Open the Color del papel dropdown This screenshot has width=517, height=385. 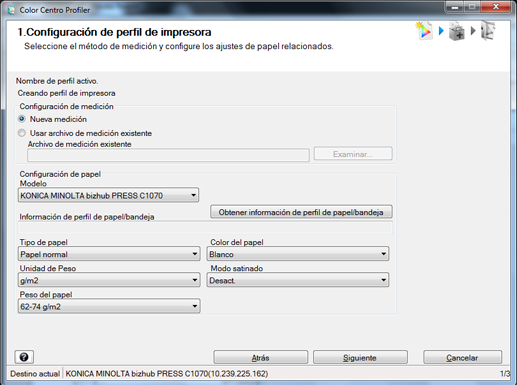(x=298, y=254)
